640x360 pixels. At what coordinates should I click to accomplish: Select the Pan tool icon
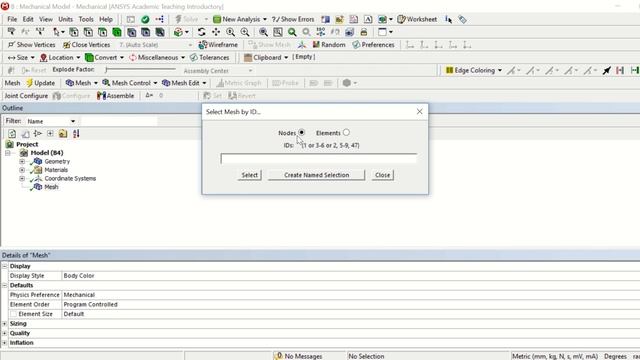(216, 32)
